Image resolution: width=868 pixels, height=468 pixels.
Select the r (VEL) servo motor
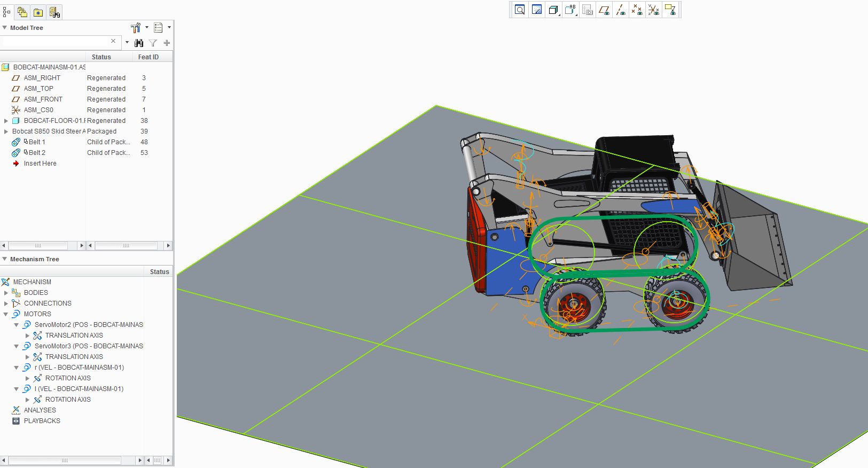[x=79, y=368]
